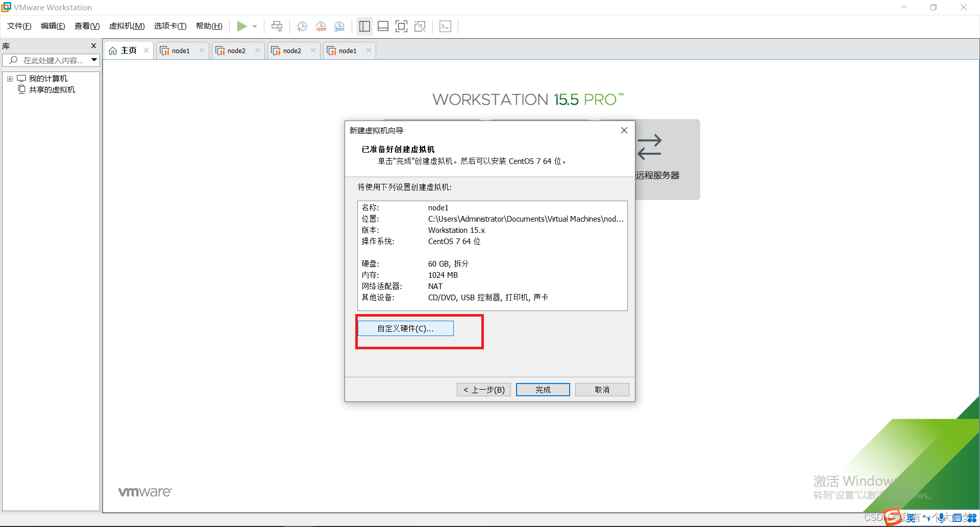980x527 pixels.
Task: Click the CD/DVD, USB 控制器 devices value
Action: point(488,298)
